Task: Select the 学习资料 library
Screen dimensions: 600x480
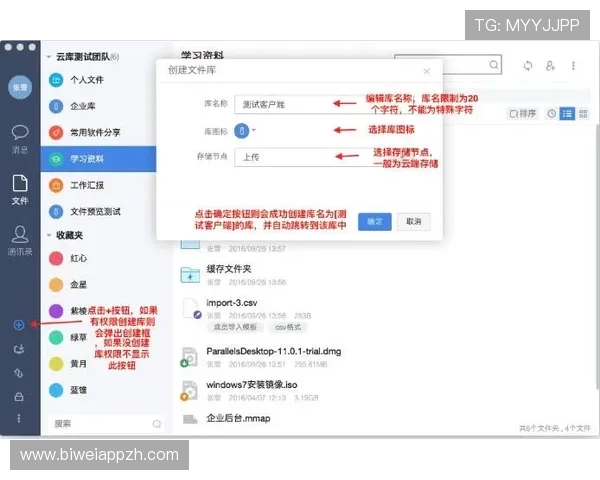Action: [98, 159]
